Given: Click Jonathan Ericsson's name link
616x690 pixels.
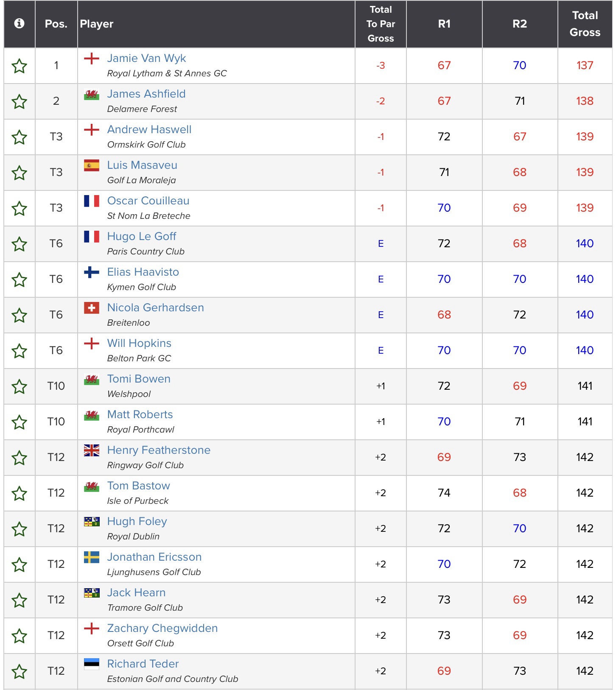Looking at the screenshot, I should pyautogui.click(x=154, y=557).
